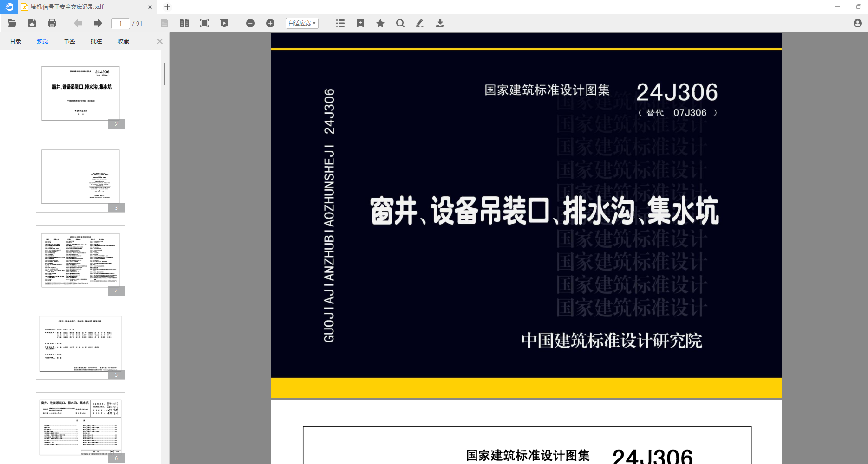Enter full screen view icon
This screenshot has height=464, width=868.
[204, 23]
